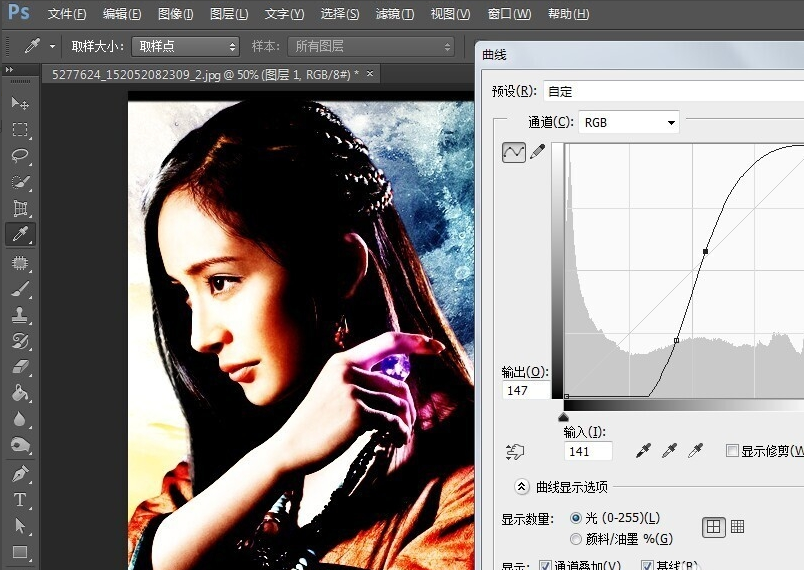Open the 视图 menu
This screenshot has height=570, width=804.
450,14
